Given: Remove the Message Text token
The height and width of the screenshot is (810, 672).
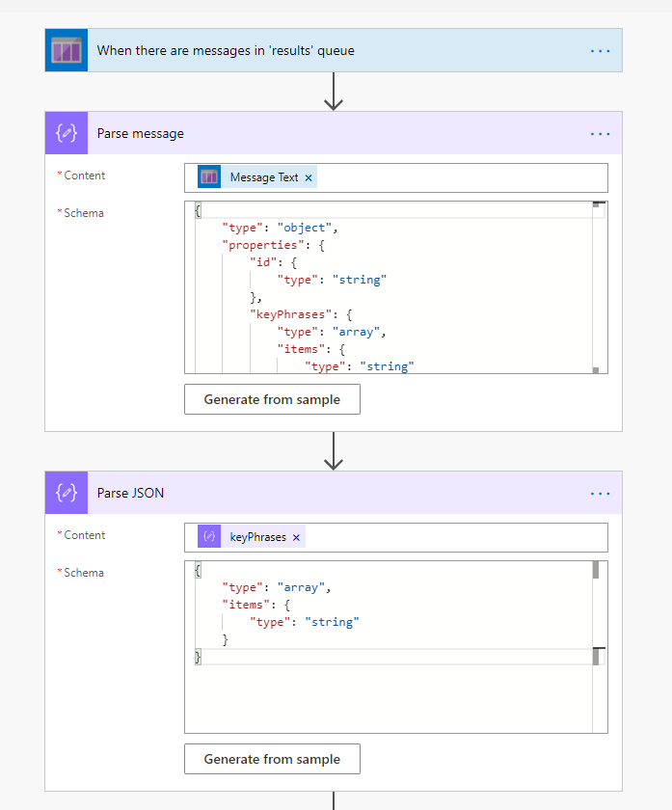Looking at the screenshot, I should click(x=309, y=177).
